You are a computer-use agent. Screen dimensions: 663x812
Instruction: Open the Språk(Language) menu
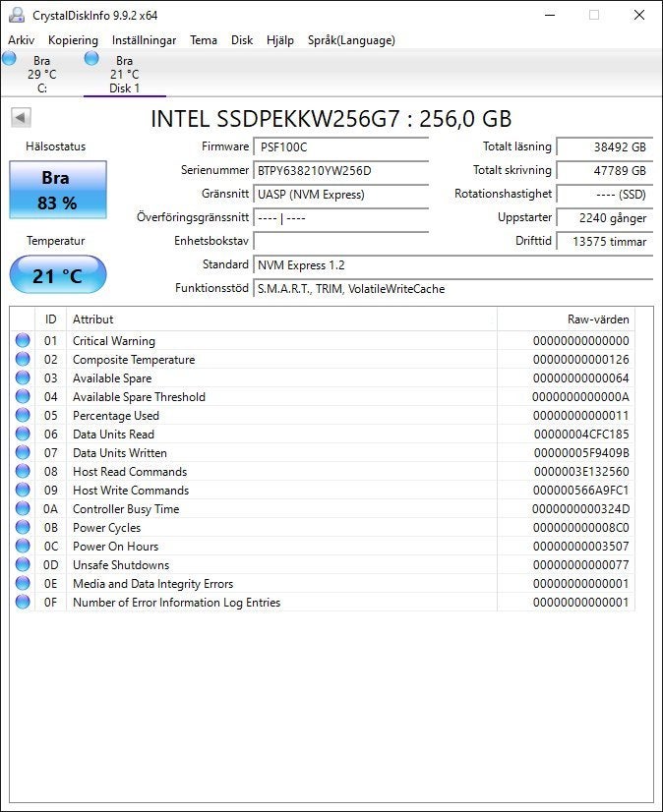click(x=351, y=40)
